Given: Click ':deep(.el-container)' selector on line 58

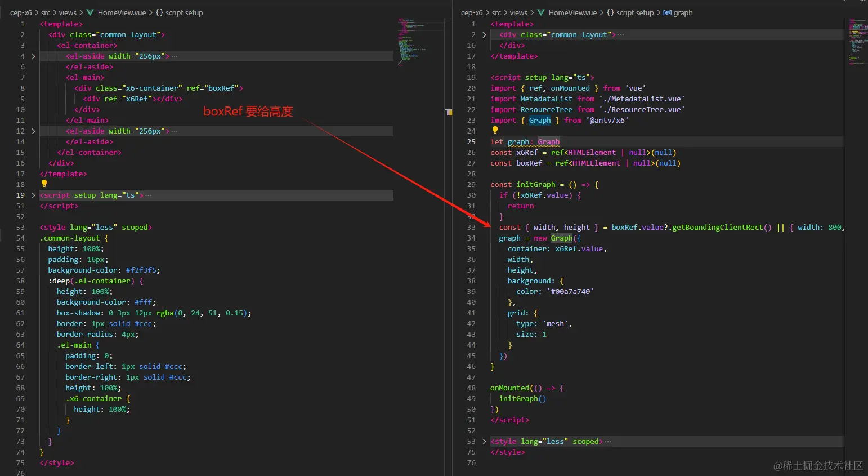Looking at the screenshot, I should tap(91, 281).
